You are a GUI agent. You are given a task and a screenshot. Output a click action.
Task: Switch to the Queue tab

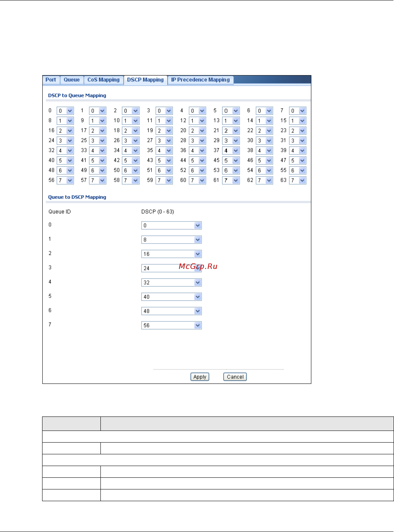click(72, 80)
